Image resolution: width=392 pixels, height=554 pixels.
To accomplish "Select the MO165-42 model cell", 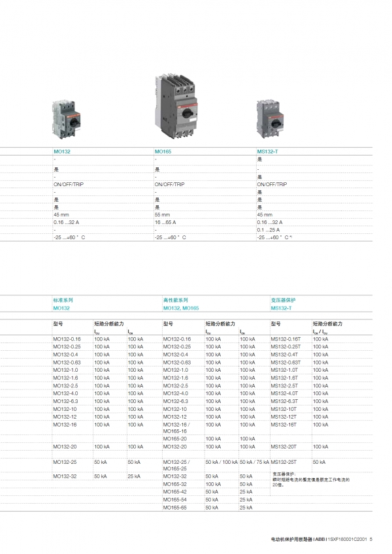I will pos(175,492).
